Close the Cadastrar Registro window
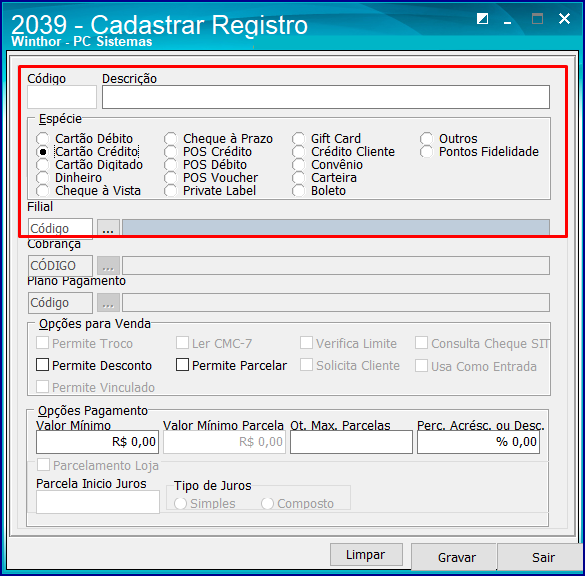The height and width of the screenshot is (576, 585). tap(564, 18)
